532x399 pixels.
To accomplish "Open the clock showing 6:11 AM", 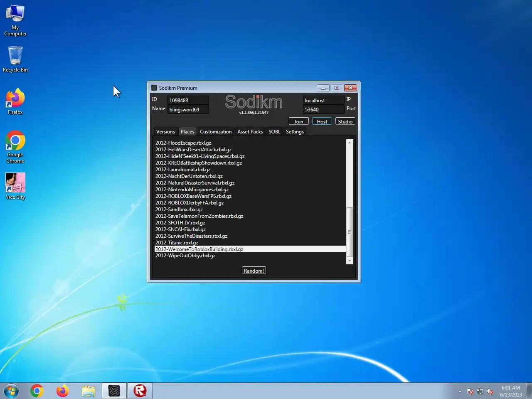I will (511, 391).
